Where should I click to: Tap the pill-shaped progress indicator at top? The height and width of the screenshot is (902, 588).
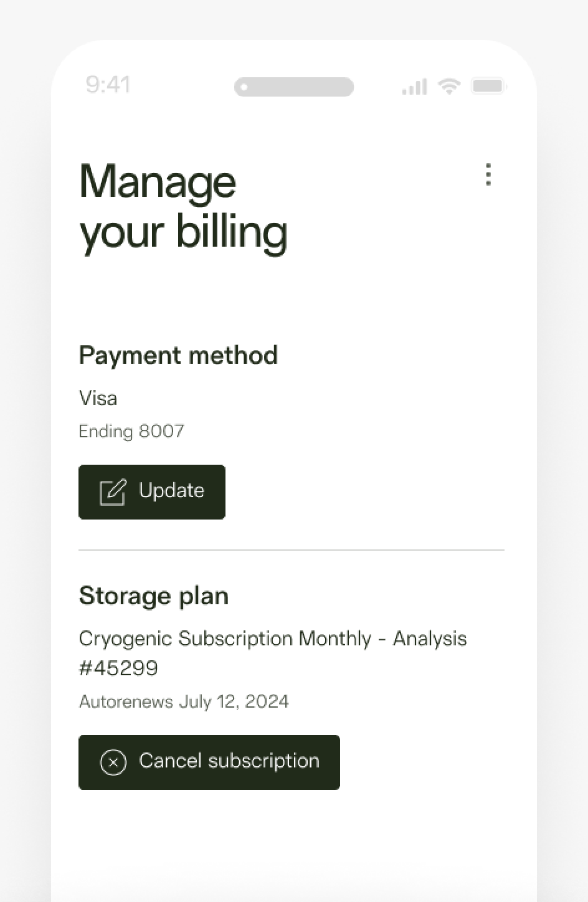coord(294,87)
